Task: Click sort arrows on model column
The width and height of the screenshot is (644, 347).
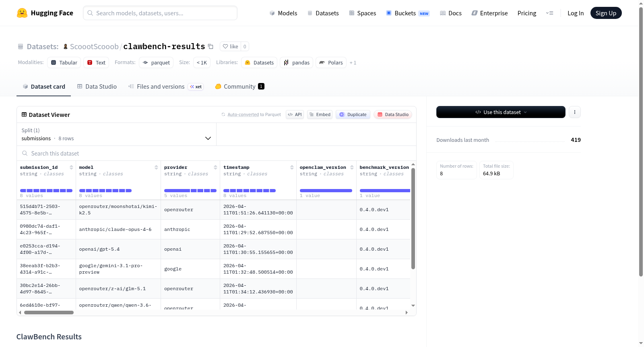Action: (156, 167)
